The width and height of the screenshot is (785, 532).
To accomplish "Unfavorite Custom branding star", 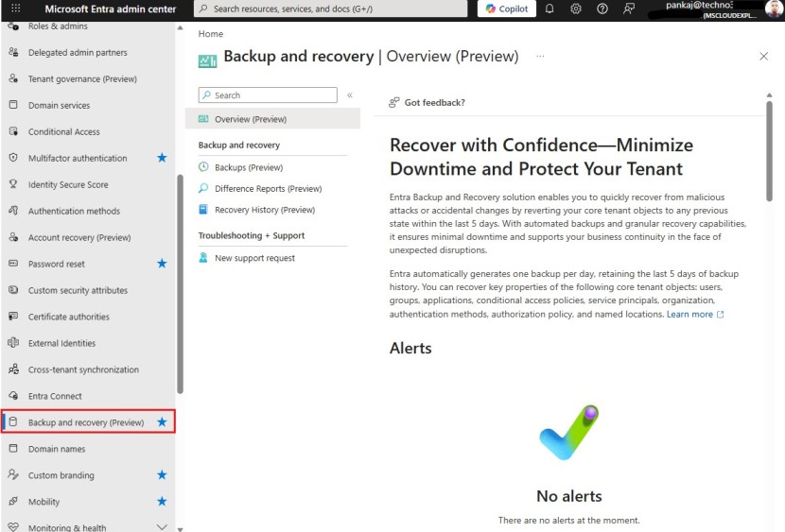I will (x=162, y=475).
